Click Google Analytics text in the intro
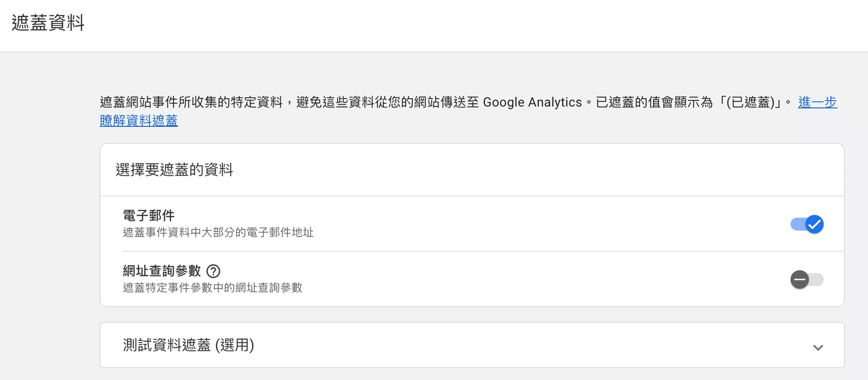The image size is (868, 380). click(x=532, y=102)
